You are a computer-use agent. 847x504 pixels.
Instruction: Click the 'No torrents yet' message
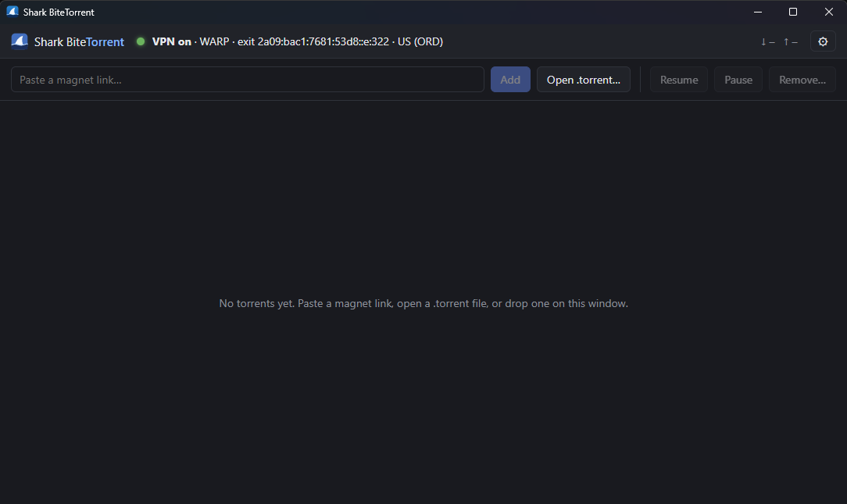(423, 304)
